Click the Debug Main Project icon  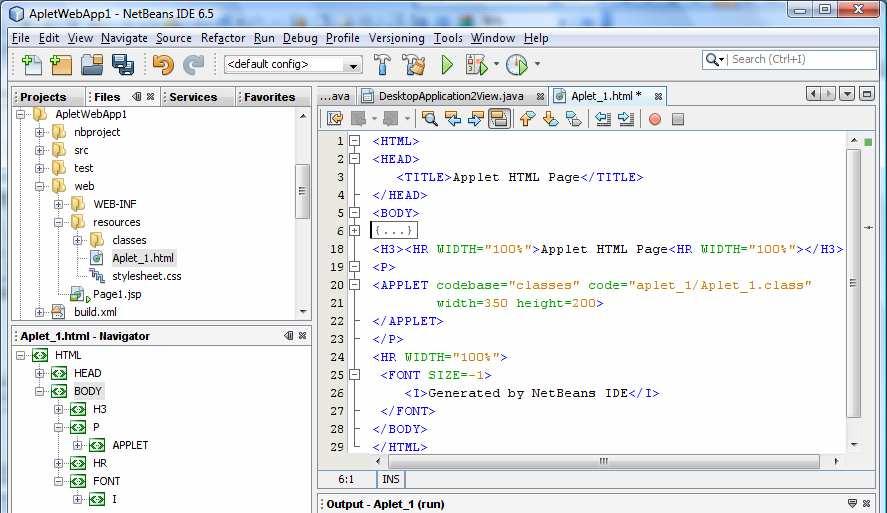476,64
